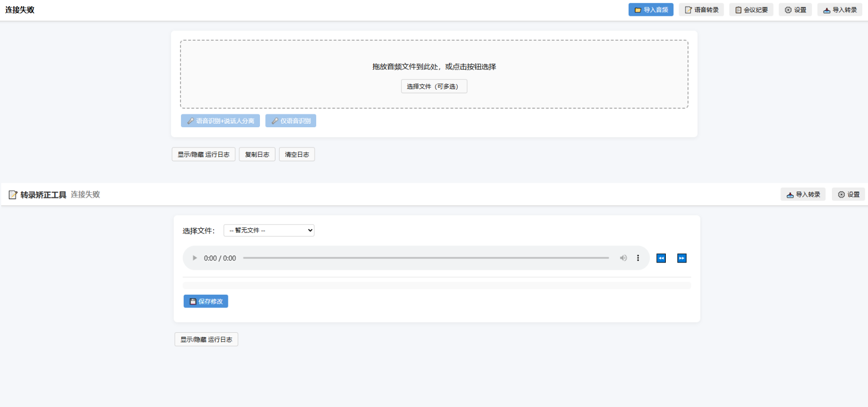This screenshot has width=868, height=407.
Task: Copy the log with 复制日志
Action: point(257,155)
